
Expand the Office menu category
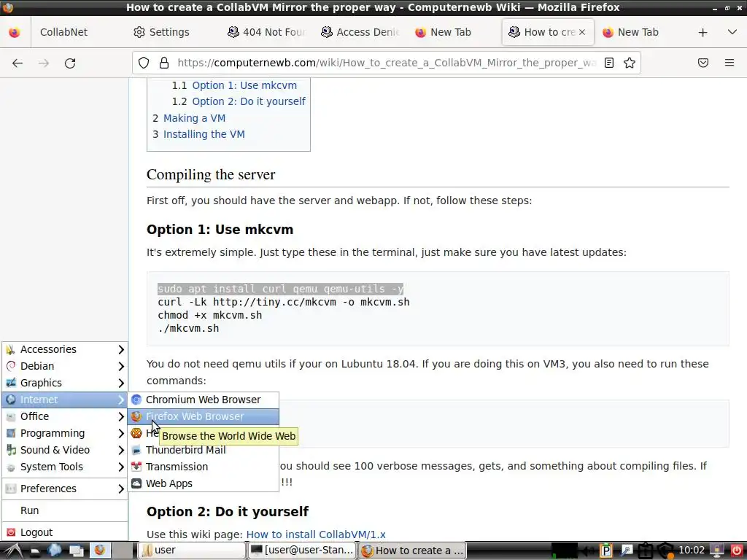[65, 416]
